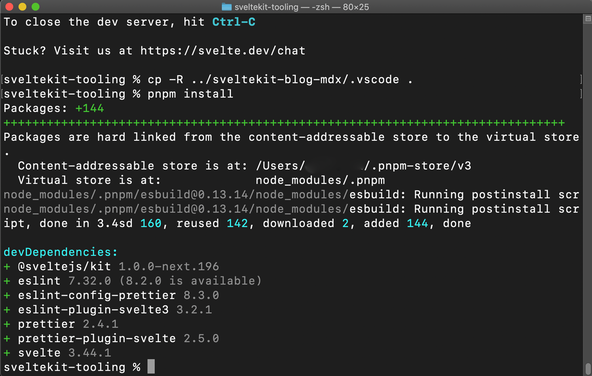Click the red close window button

coord(9,6)
